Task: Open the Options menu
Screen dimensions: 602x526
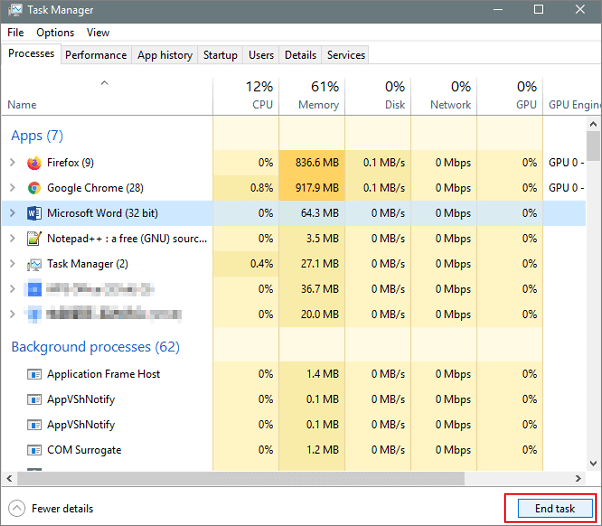Action: 55,33
